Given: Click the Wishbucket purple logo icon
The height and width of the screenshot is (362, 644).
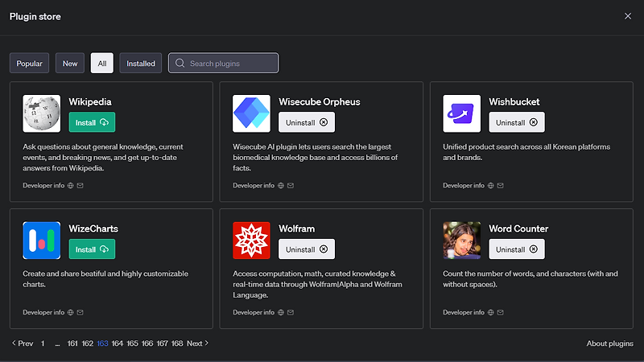Looking at the screenshot, I should pos(462,113).
